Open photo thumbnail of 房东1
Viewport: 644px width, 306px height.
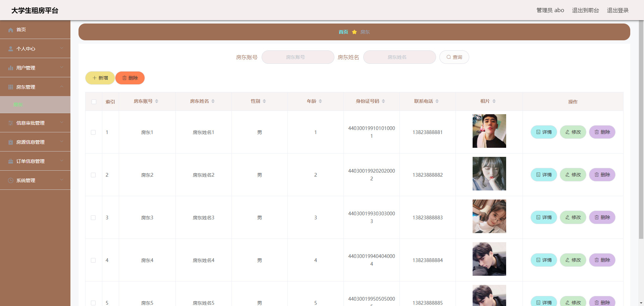click(x=489, y=131)
